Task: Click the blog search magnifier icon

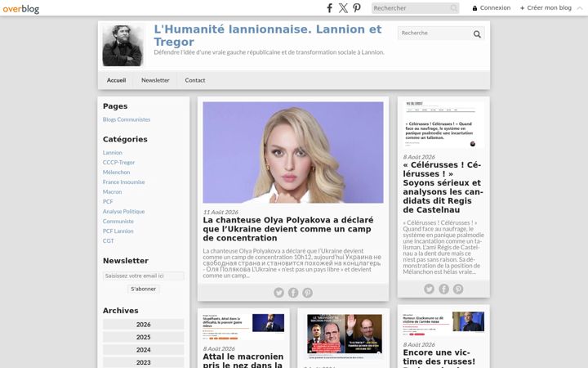Action: (477, 34)
